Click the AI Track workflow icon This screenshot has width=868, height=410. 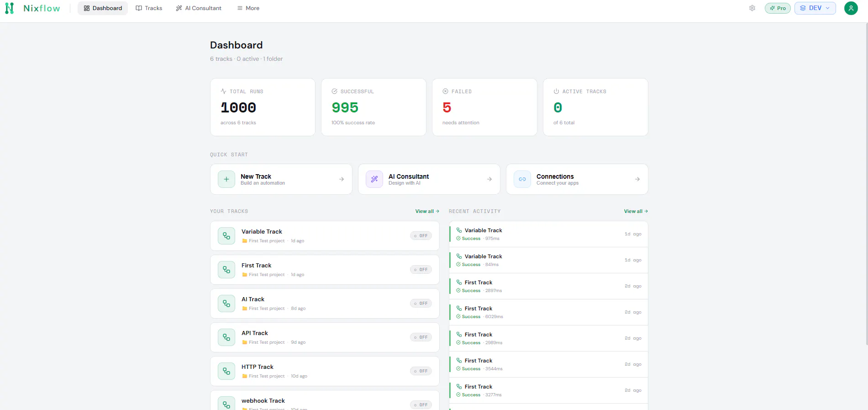pyautogui.click(x=226, y=304)
